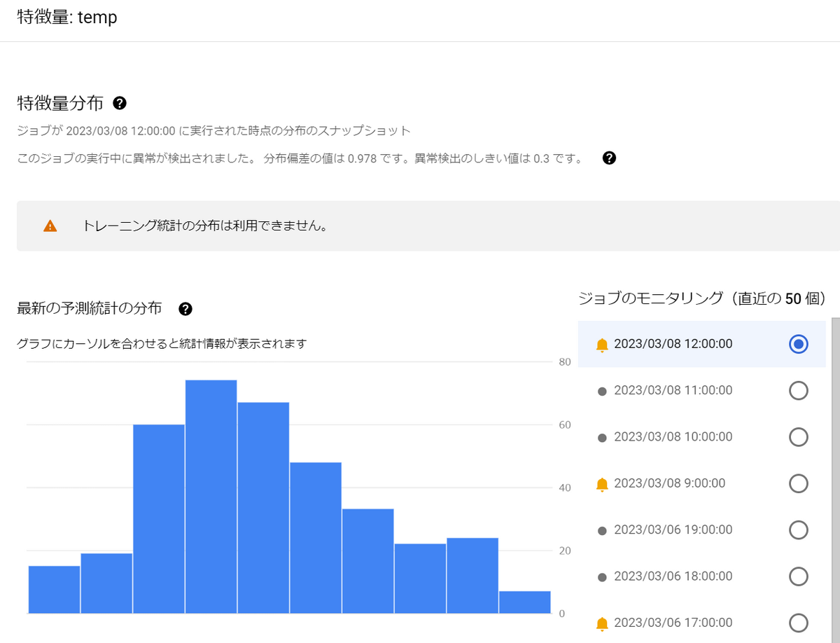Screen dimensions: 840x643
Task: Select radio button for 2023/03/08 12:00:00 job
Action: 799,344
